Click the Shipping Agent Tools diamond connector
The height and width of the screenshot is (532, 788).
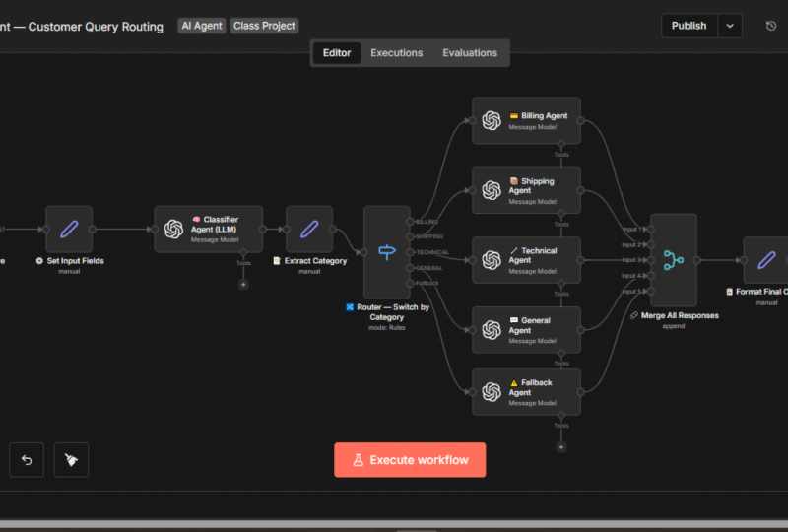[561, 214]
